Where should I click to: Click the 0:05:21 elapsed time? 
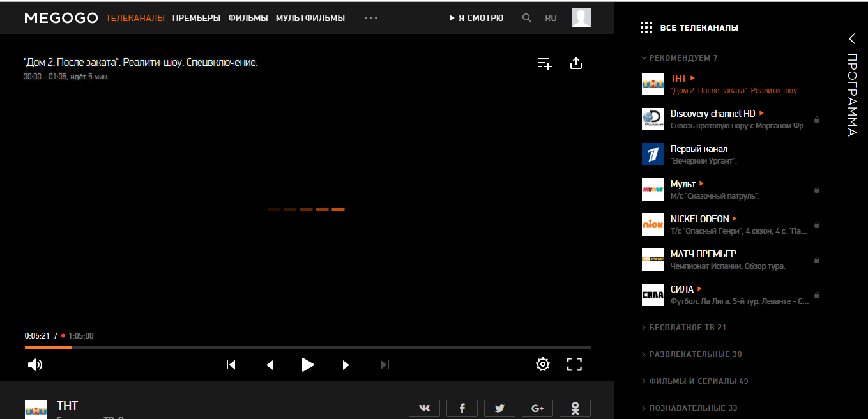(x=37, y=336)
